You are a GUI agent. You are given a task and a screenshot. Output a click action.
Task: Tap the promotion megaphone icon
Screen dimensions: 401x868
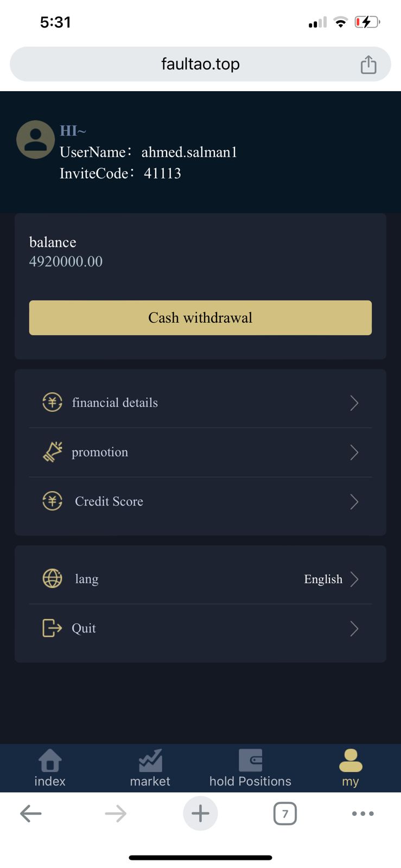click(x=53, y=452)
